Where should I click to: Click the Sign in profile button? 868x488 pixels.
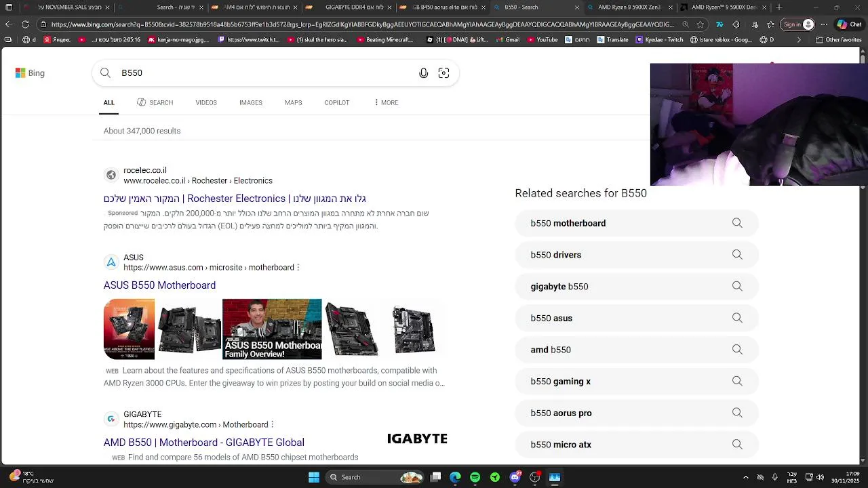[798, 24]
